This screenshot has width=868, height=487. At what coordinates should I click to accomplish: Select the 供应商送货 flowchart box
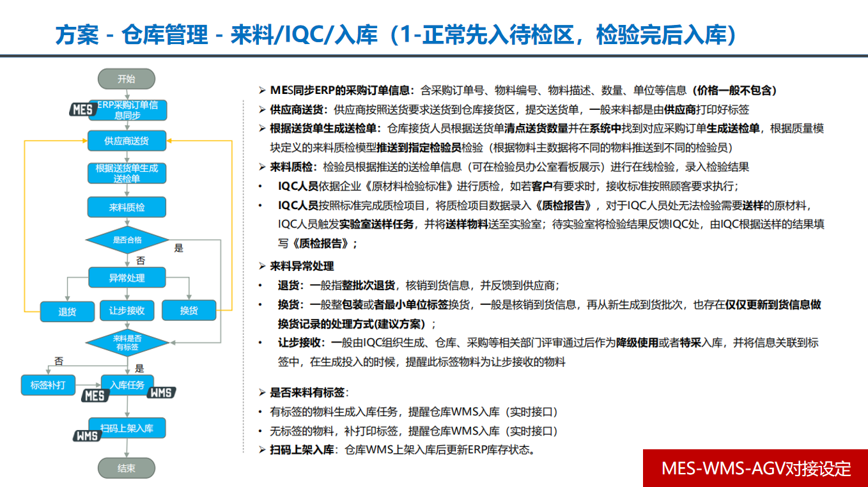(x=127, y=141)
